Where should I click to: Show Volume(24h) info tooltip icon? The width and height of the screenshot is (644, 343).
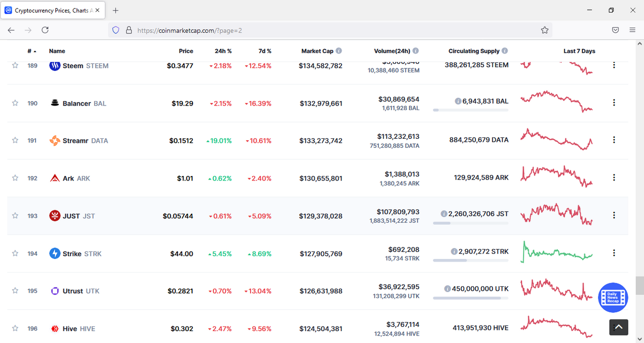416,51
